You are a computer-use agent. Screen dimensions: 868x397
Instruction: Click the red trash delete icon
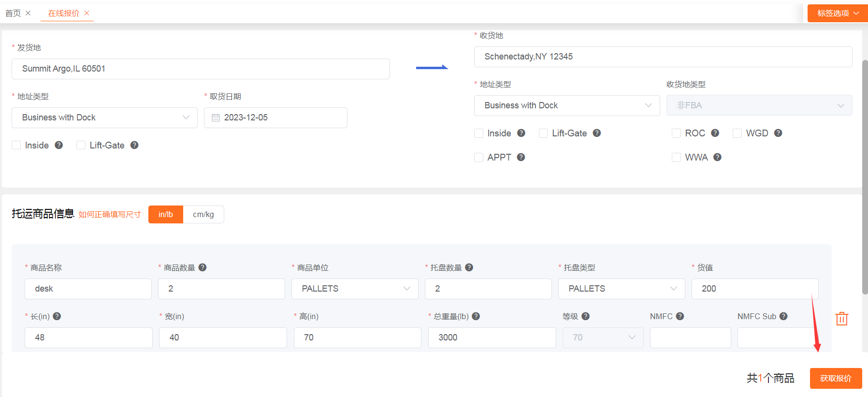(841, 319)
